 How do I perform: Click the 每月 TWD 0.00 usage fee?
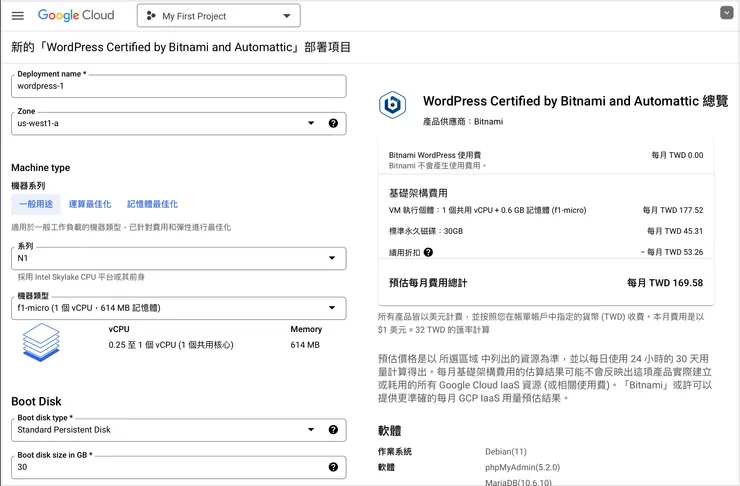(677, 155)
